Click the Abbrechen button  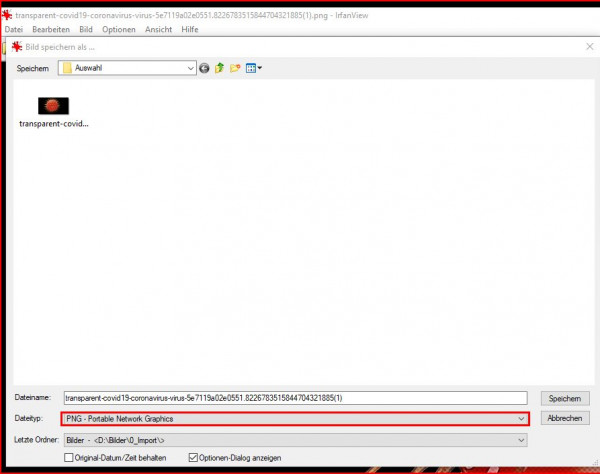tap(565, 418)
